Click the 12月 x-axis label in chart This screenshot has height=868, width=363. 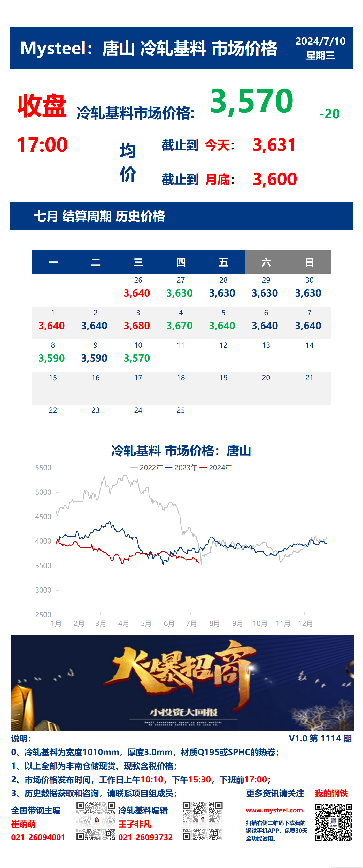[x=305, y=623]
